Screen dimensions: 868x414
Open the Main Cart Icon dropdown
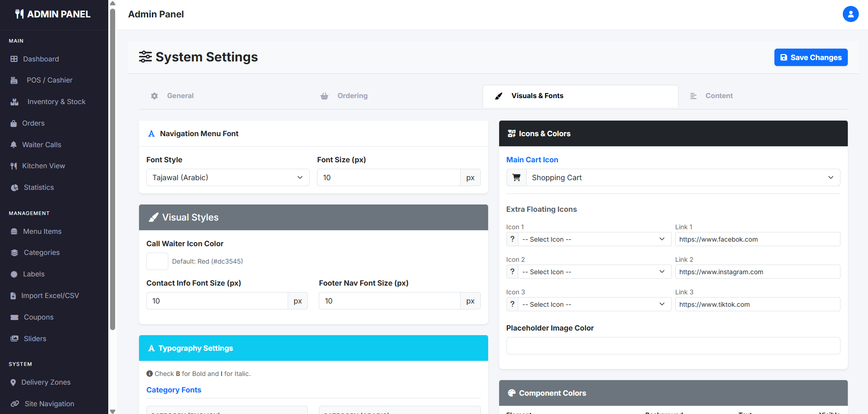point(682,177)
